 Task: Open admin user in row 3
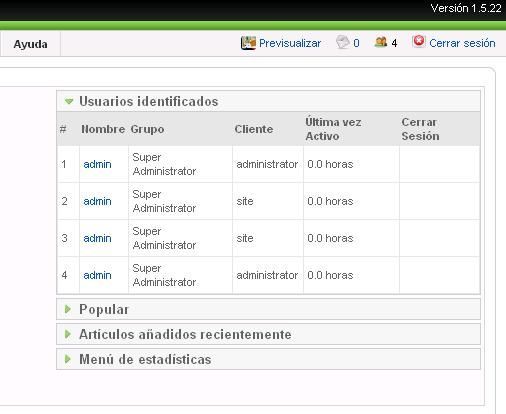pos(97,238)
